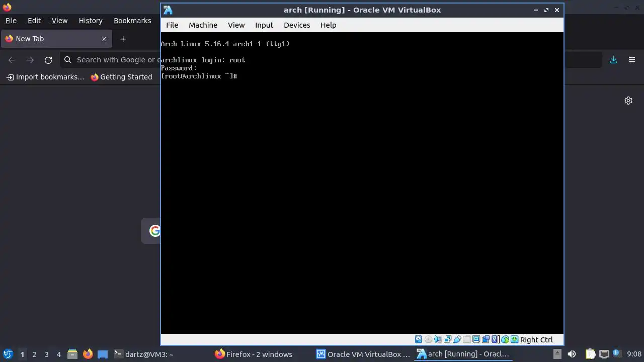Click the keyboard capture arrow icon in status bar
Viewport: 644px width, 362px height.
514,339
